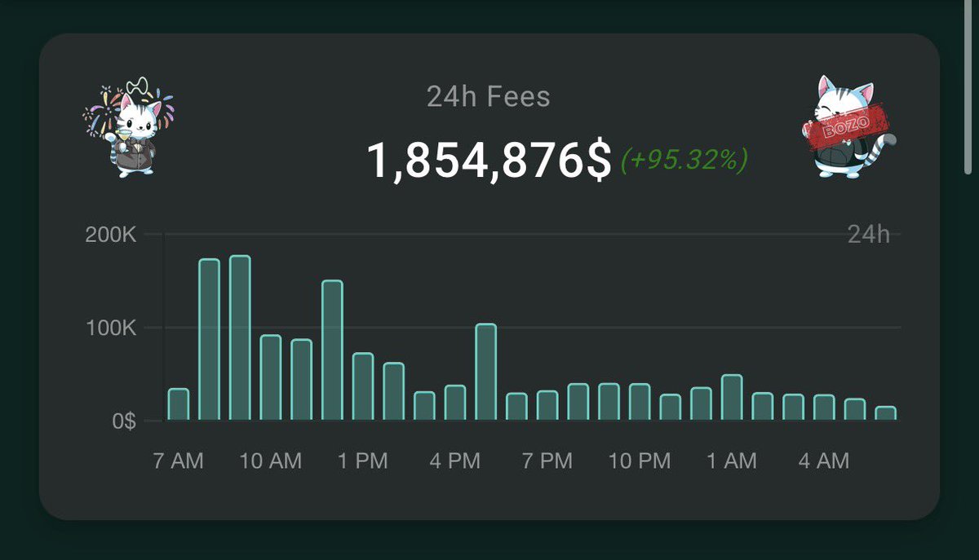Click the 7 AM x-axis label
Image resolution: width=979 pixels, height=560 pixels.
tap(179, 461)
